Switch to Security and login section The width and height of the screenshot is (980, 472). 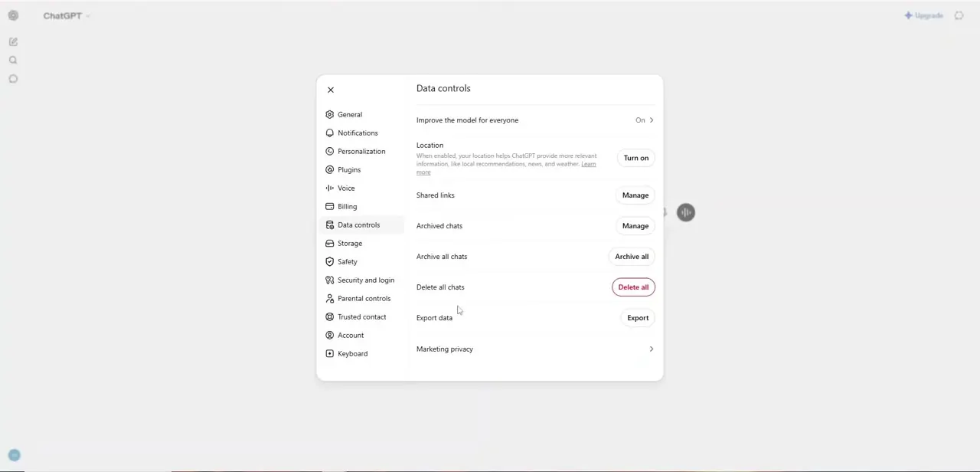361,280
